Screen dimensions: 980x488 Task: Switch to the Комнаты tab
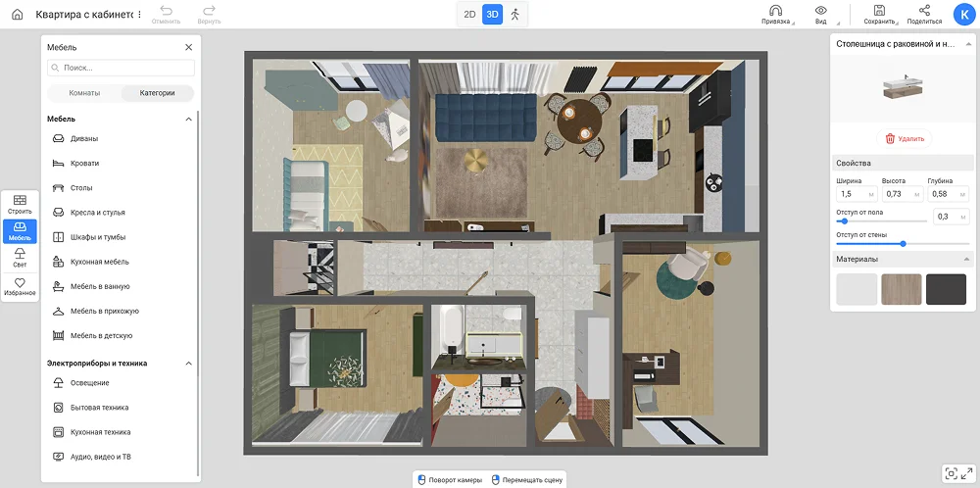[84, 93]
